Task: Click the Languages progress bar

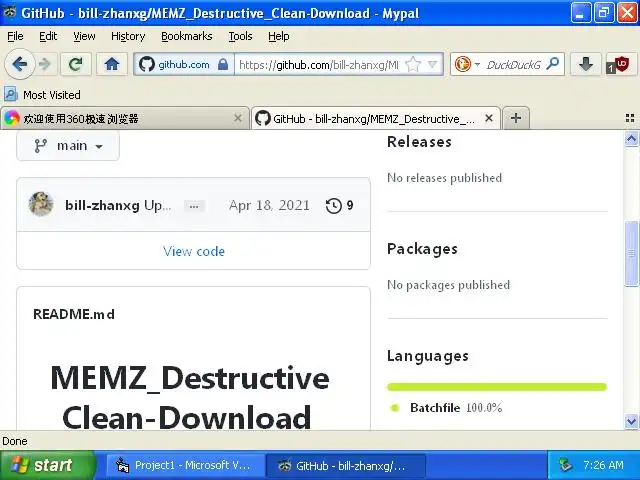Action: tap(497, 387)
